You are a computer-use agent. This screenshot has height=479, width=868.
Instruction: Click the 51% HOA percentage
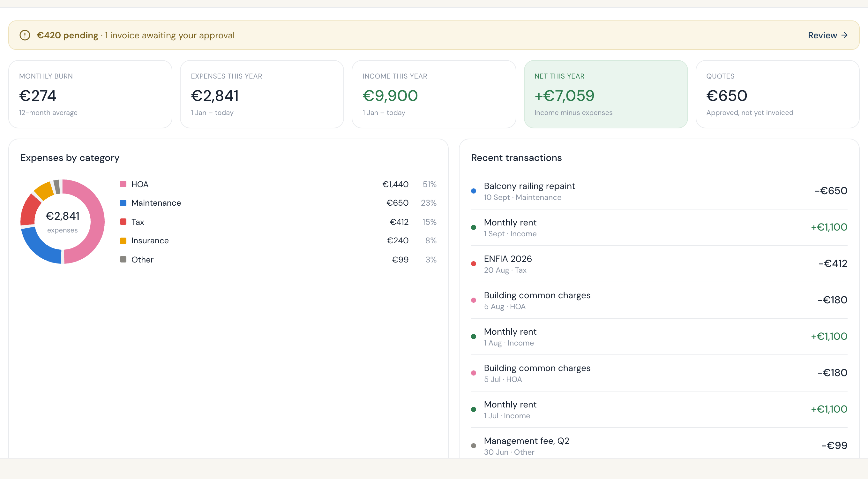tap(430, 184)
